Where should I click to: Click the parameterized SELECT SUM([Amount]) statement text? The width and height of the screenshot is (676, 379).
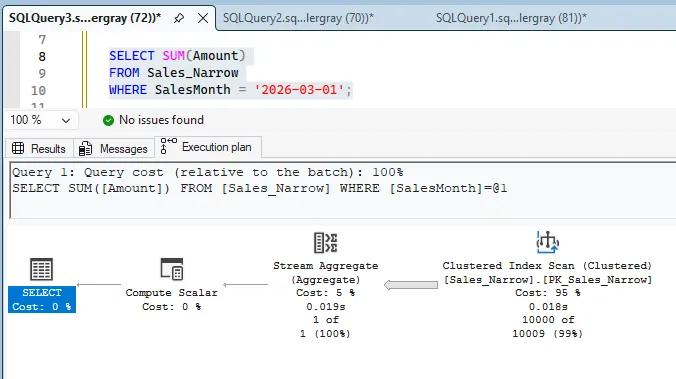(260, 188)
